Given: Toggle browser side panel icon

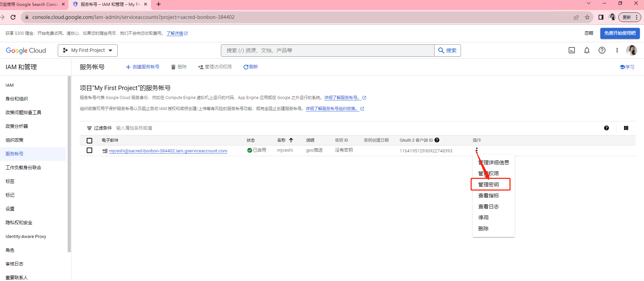Looking at the screenshot, I should [601, 17].
